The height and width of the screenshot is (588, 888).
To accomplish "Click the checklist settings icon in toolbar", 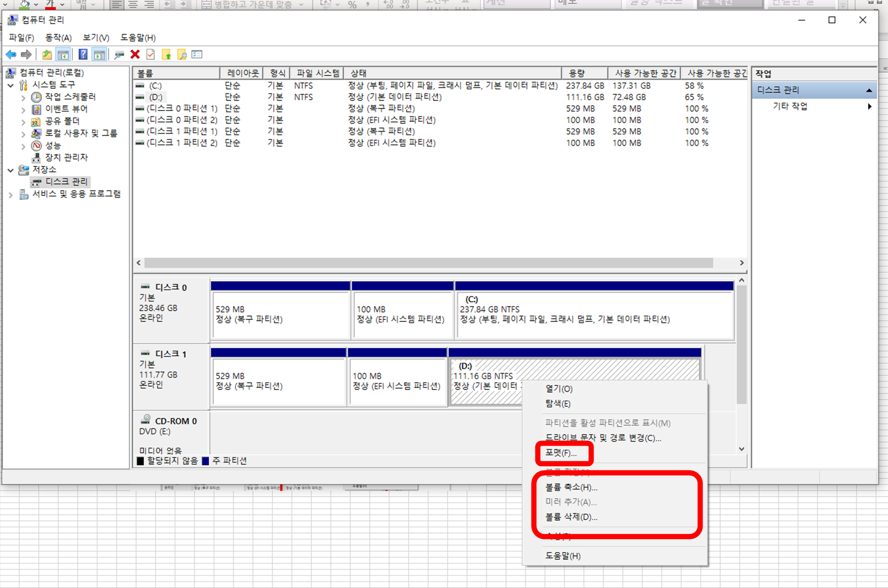I will point(197,55).
